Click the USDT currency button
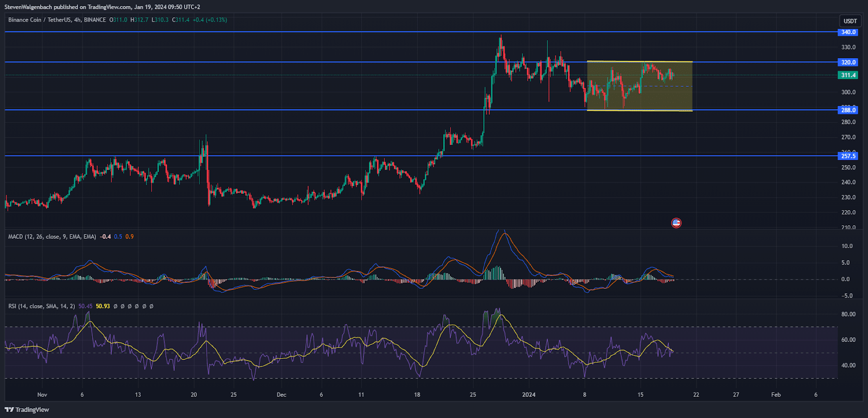Screen dimensions: 868x418 coord(850,21)
